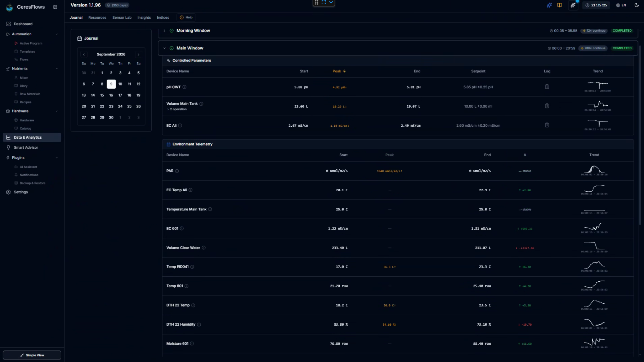Toggle dark mode moon icon

point(636,5)
